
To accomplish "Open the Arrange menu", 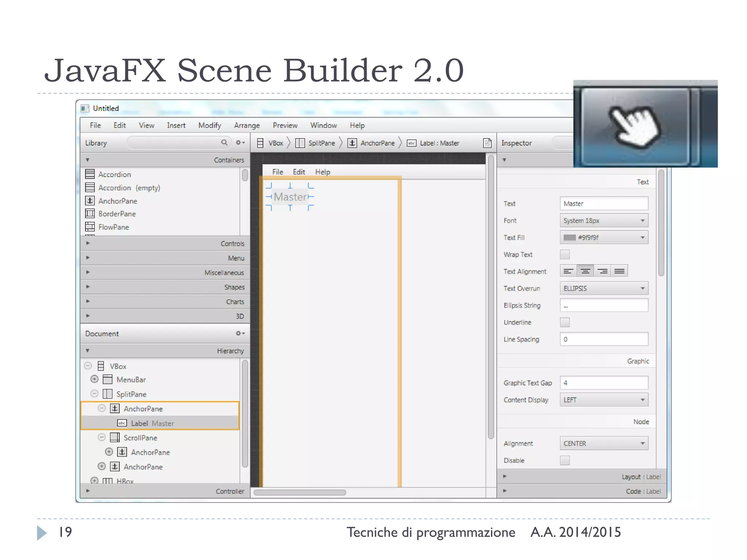I will (x=247, y=125).
